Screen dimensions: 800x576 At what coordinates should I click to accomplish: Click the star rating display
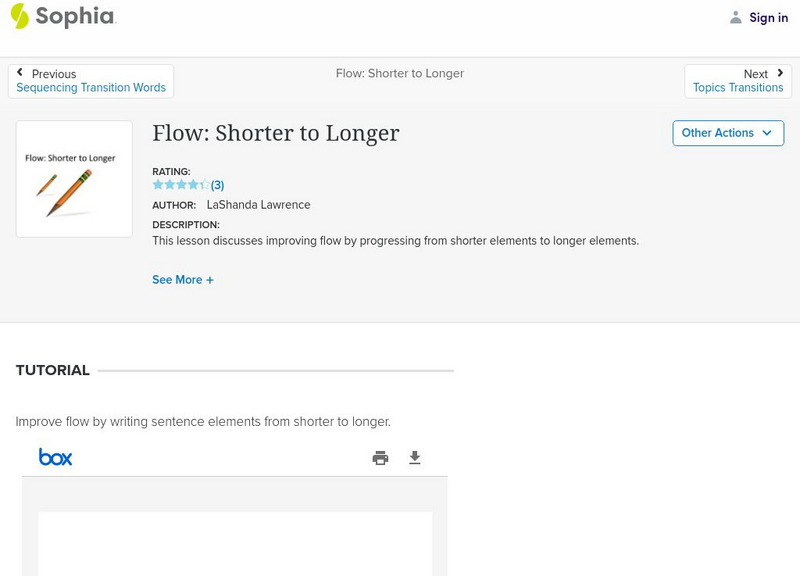180,185
